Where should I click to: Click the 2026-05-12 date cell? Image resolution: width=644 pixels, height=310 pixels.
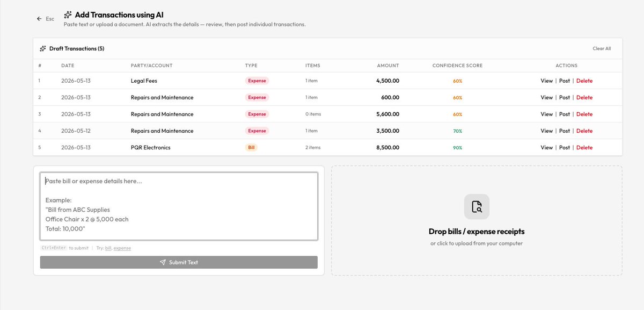[x=76, y=131]
